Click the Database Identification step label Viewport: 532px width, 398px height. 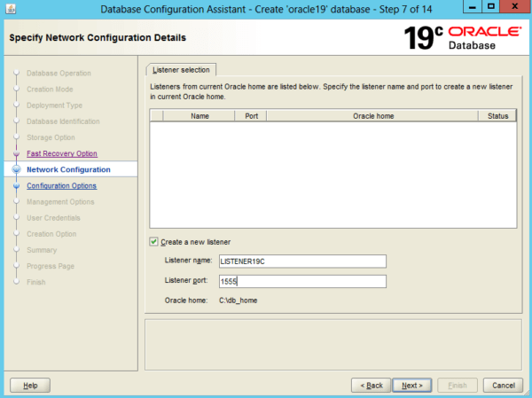coord(63,121)
